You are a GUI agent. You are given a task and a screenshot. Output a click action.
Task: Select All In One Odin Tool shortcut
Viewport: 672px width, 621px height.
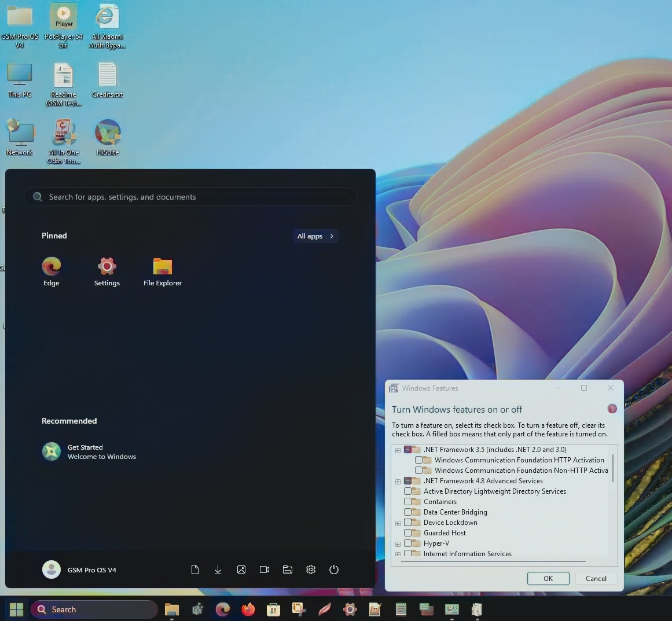click(x=64, y=141)
